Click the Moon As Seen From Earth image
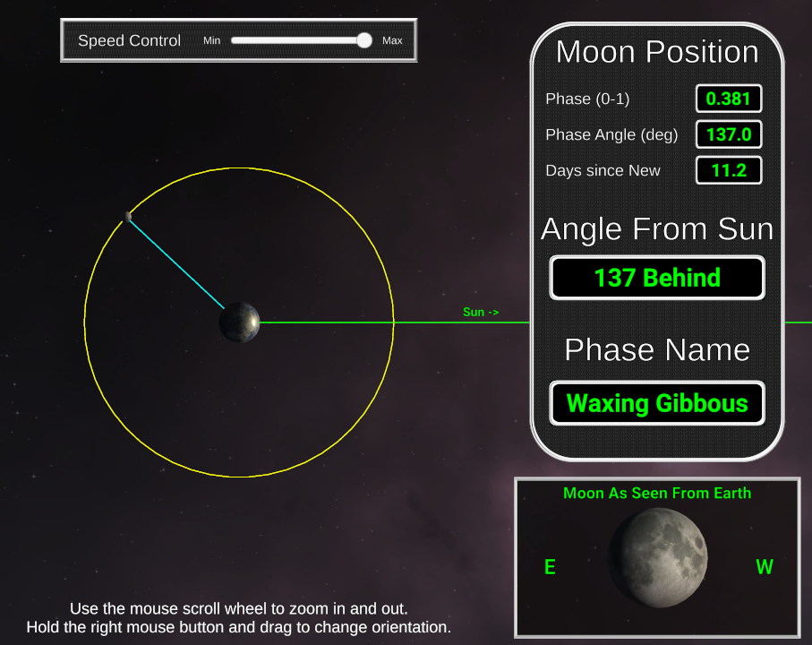 658,557
